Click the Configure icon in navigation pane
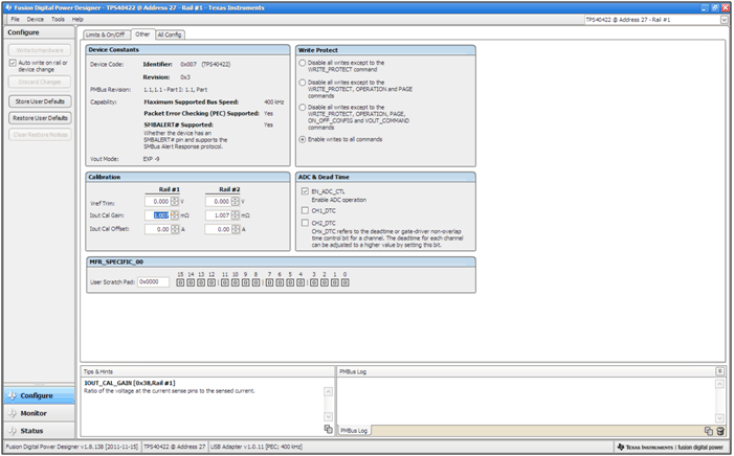The width and height of the screenshot is (734, 456). pos(12,396)
